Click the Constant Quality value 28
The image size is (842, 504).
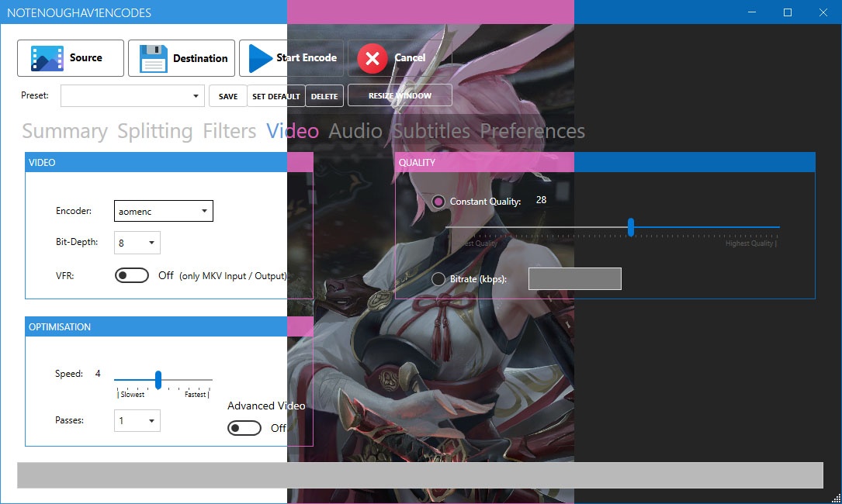pyautogui.click(x=542, y=200)
